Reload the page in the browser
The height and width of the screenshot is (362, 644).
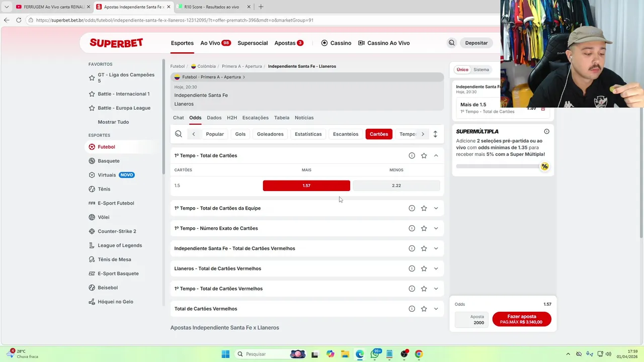(x=19, y=20)
